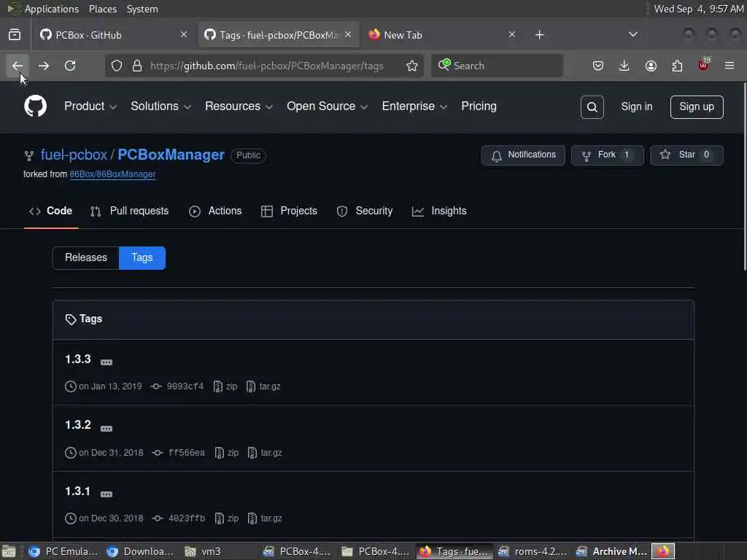
Task: Open the Pull requests tab
Action: click(130, 211)
